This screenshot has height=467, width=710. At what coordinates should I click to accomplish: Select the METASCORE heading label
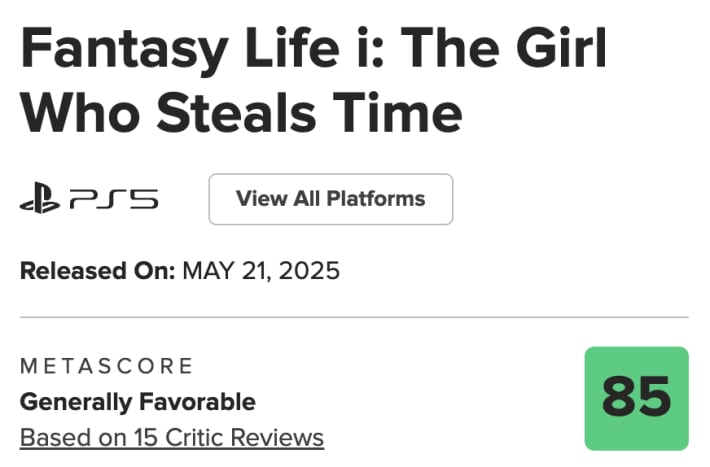(x=107, y=366)
